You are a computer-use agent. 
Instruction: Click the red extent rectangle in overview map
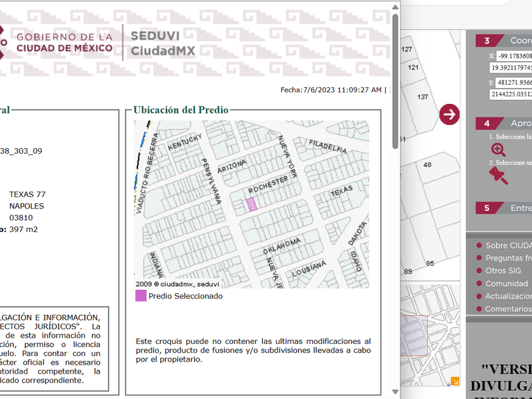[414, 336]
